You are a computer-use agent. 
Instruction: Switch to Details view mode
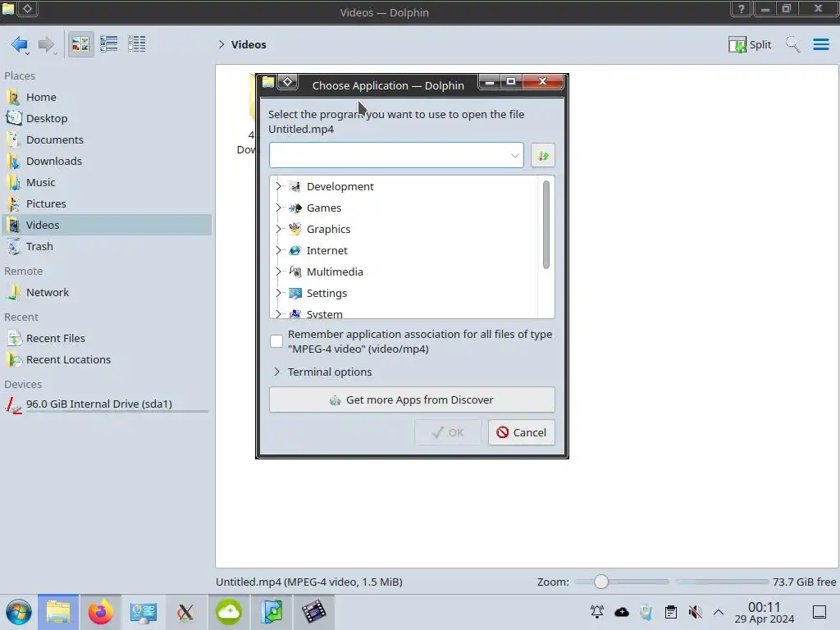tap(137, 44)
